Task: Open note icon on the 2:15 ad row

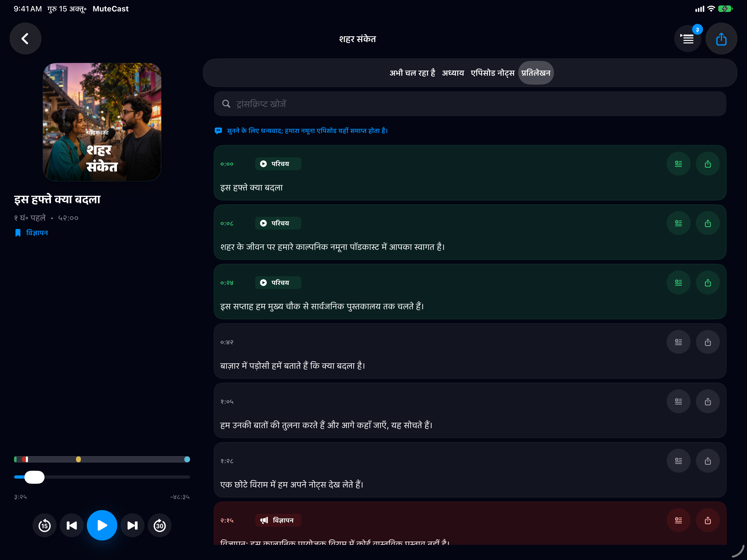Action: [x=678, y=520]
